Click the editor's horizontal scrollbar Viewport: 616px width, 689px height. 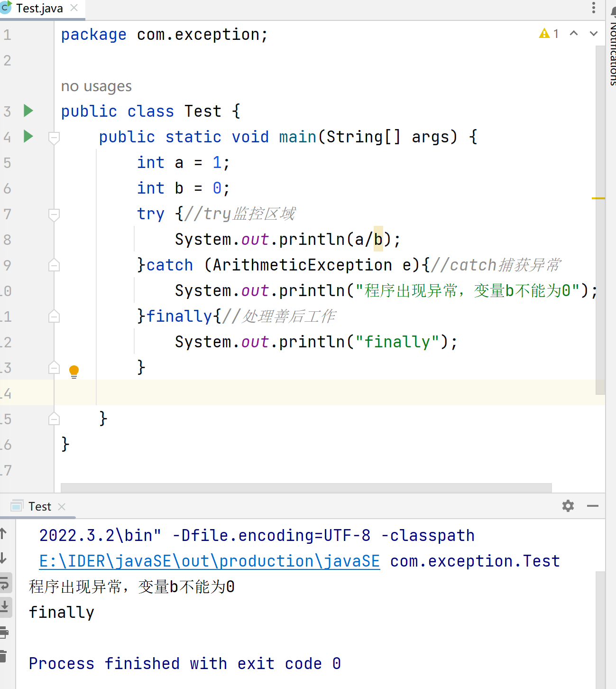pos(306,488)
